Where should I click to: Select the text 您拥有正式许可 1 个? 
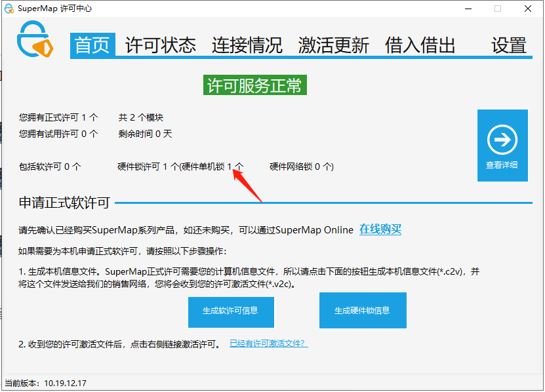pos(58,117)
